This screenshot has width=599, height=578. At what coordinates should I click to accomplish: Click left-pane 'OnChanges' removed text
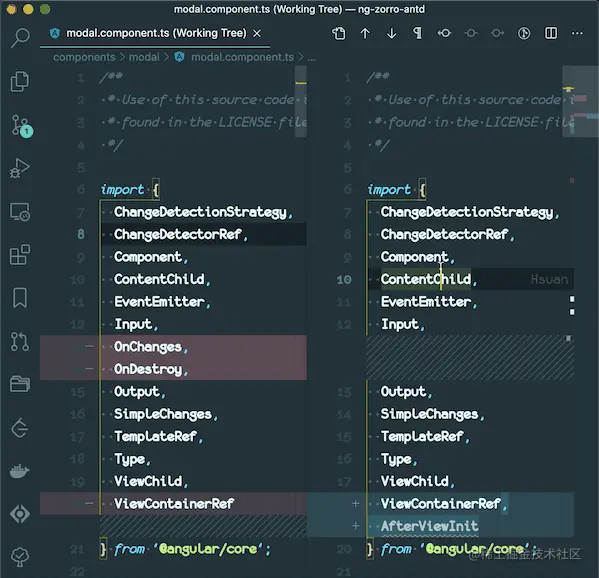pos(147,346)
